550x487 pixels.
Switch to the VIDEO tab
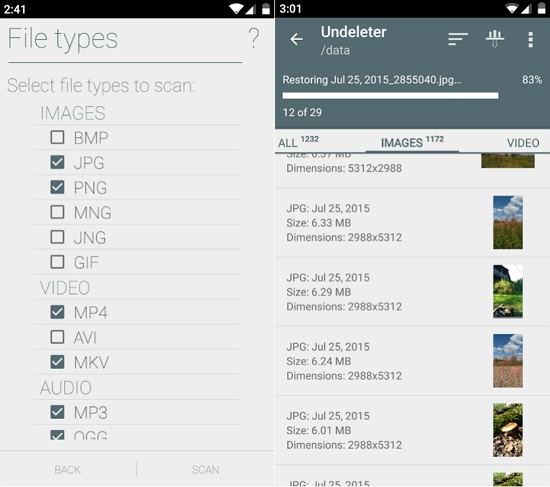coord(523,143)
